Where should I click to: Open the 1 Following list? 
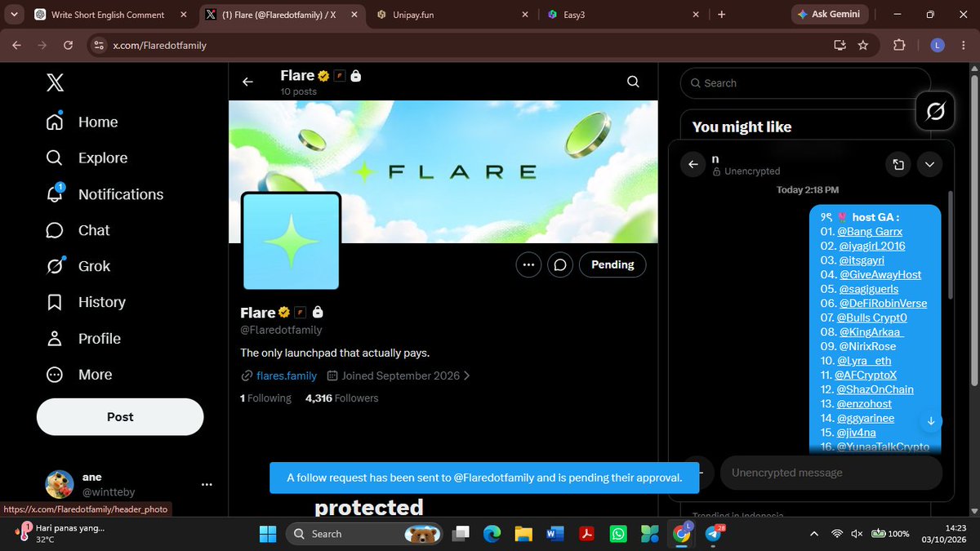click(x=265, y=398)
